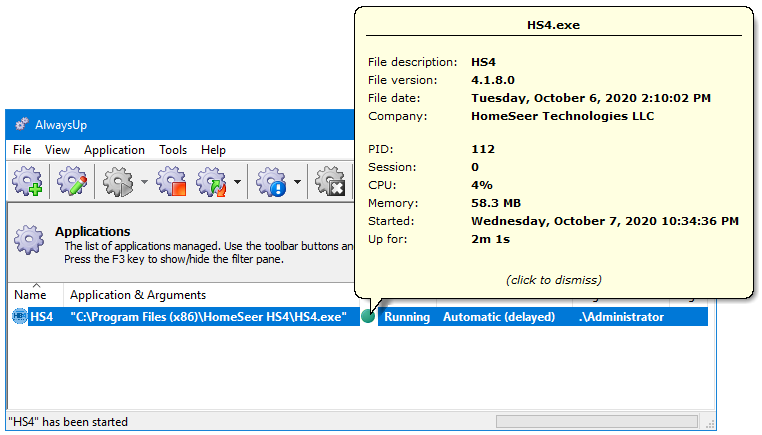
Task: Click the window resize grip in status bar
Action: pyautogui.click(x=710, y=424)
